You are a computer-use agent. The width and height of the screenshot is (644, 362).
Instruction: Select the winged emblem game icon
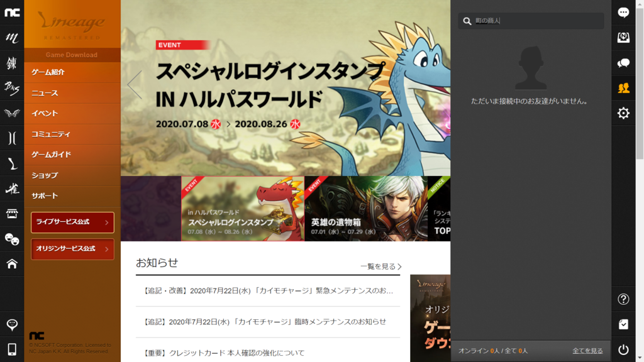pos(12,113)
